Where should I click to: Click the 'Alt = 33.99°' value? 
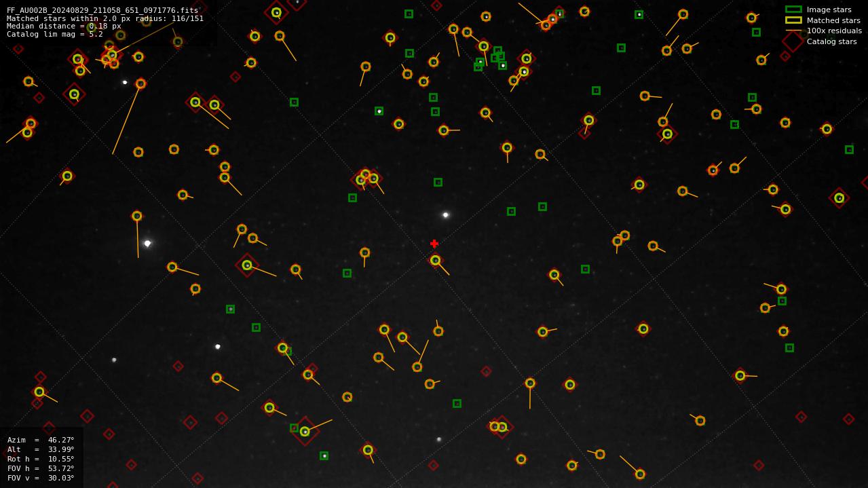point(41,449)
